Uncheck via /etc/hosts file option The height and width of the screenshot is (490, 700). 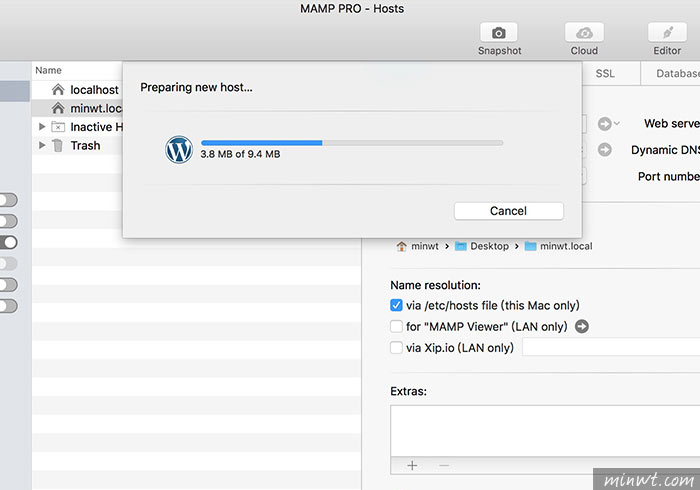(396, 305)
